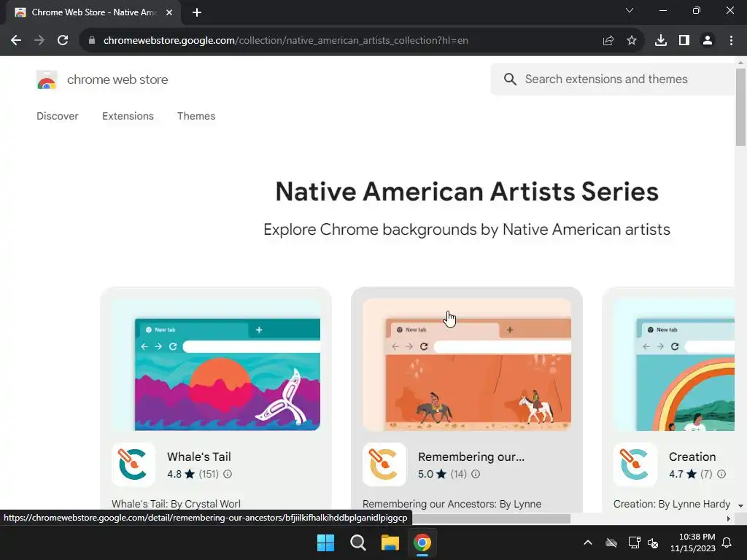Screen dimensions: 747x560
Task: Open a new browser tab
Action: coord(197,13)
